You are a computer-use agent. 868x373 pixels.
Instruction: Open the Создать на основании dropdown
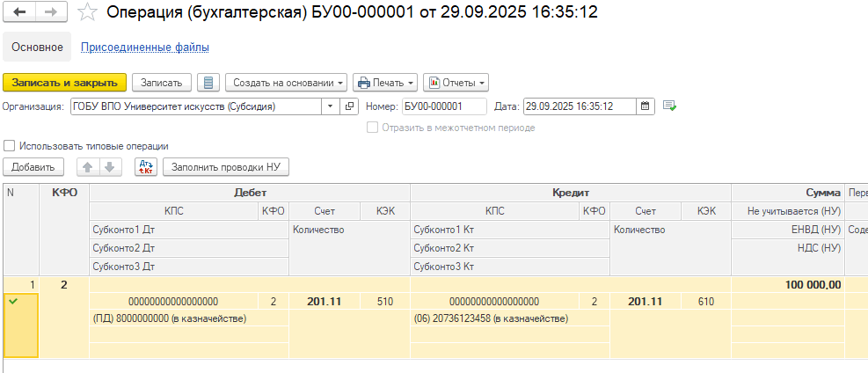[x=286, y=83]
